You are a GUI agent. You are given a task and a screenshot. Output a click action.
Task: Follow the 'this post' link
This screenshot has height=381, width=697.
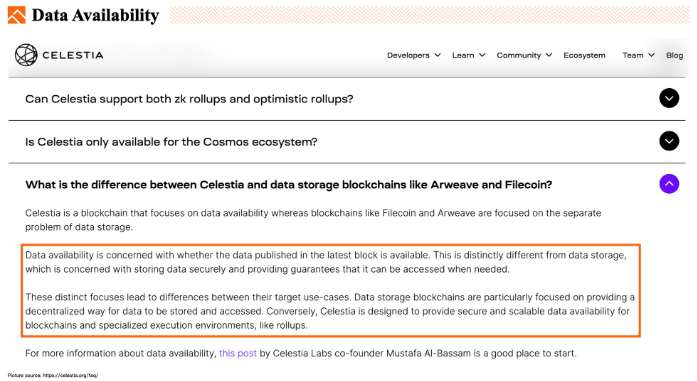[238, 353]
